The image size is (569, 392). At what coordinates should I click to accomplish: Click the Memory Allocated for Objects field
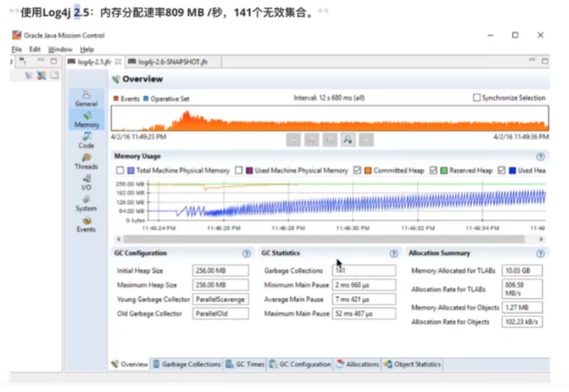522,307
